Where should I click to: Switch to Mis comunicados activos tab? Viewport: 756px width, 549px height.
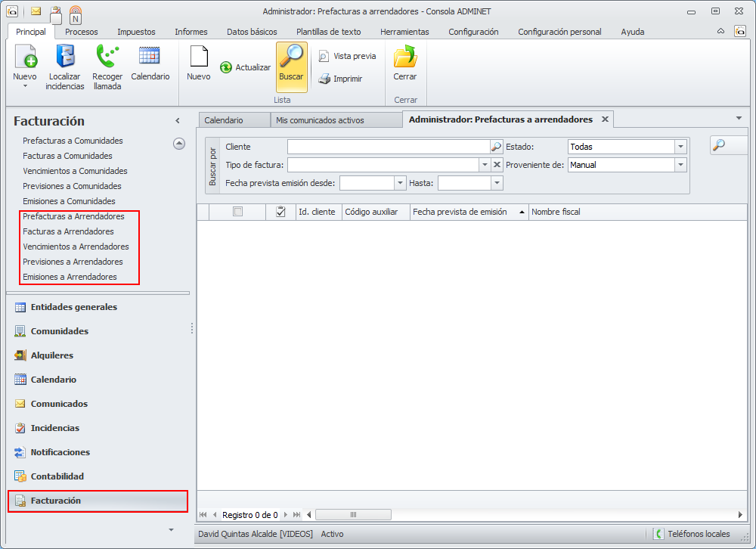(x=336, y=120)
